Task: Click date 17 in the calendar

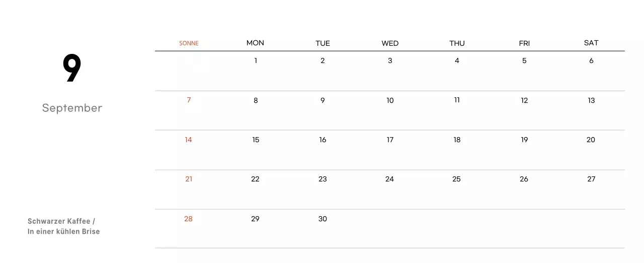Action: tap(390, 140)
